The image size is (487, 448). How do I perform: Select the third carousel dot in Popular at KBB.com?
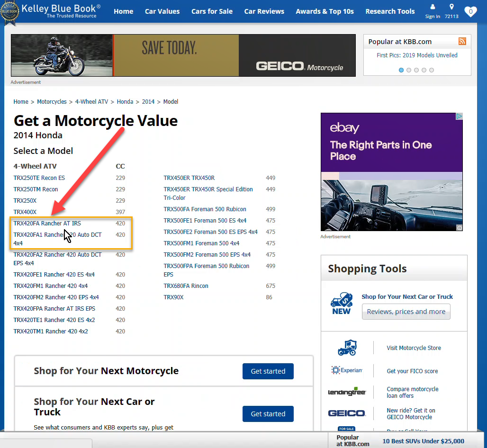tap(416, 70)
